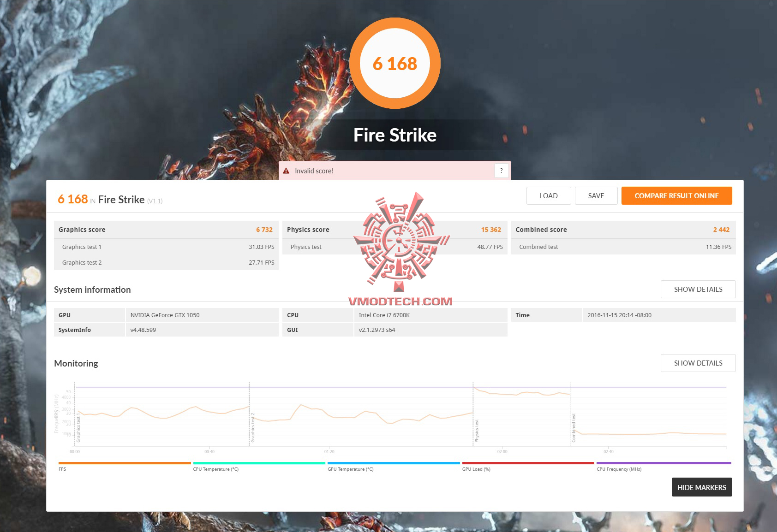This screenshot has width=777, height=532.
Task: Open Compare Result Online
Action: [676, 195]
